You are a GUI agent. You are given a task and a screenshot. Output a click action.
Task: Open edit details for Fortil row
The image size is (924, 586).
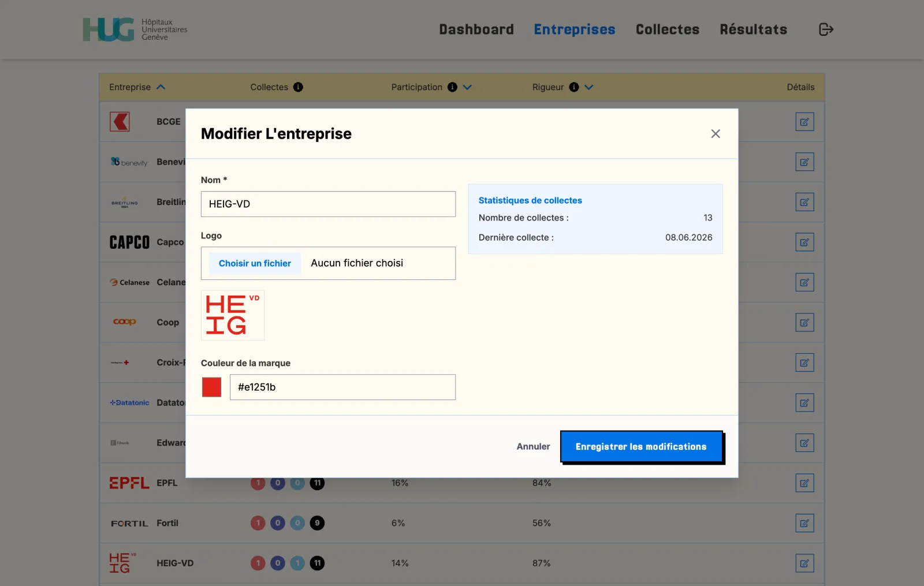pos(804,523)
